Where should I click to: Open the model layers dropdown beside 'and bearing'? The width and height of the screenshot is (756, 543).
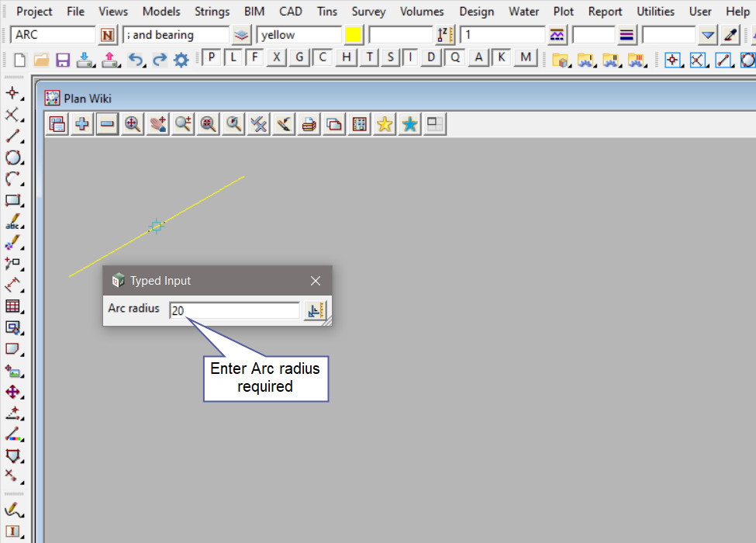point(242,35)
